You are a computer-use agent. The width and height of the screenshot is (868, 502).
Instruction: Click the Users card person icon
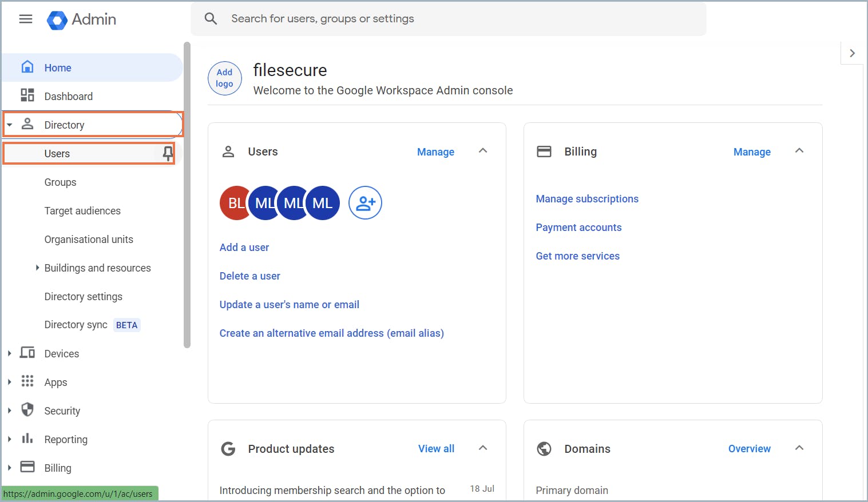pos(228,152)
